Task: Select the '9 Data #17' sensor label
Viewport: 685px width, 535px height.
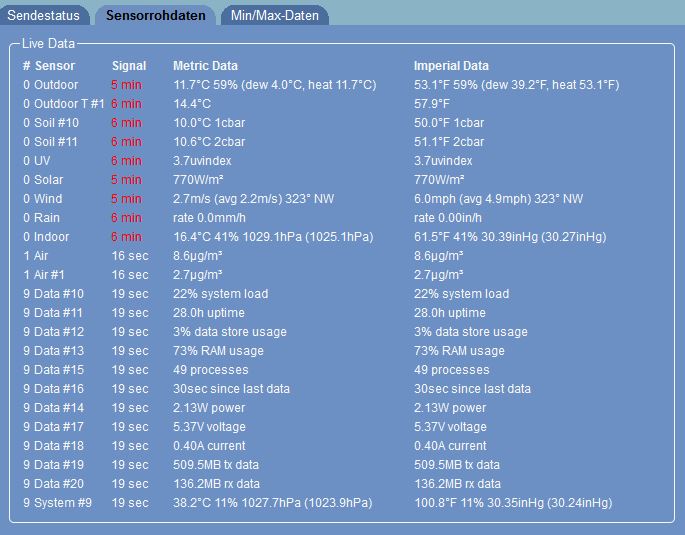Action: 53,427
